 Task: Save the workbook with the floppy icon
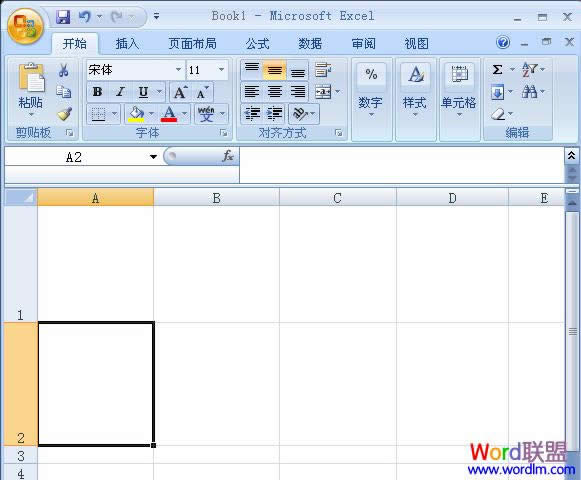[x=63, y=17]
